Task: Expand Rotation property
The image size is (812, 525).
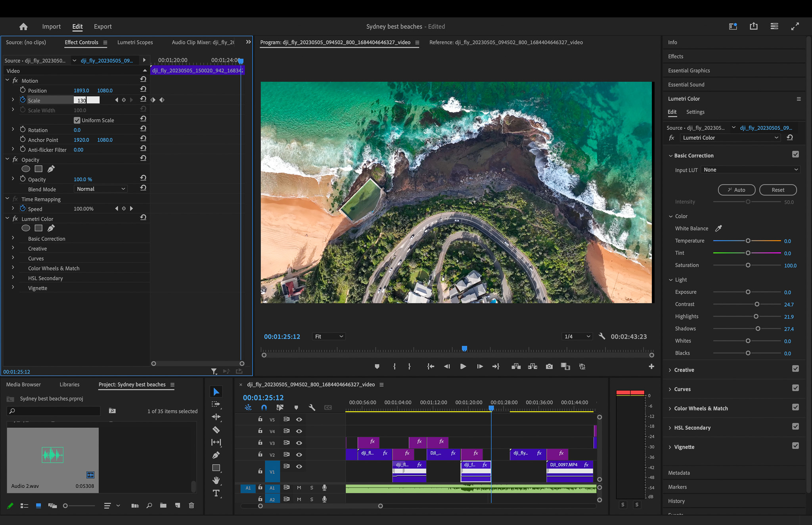Action: tap(13, 129)
